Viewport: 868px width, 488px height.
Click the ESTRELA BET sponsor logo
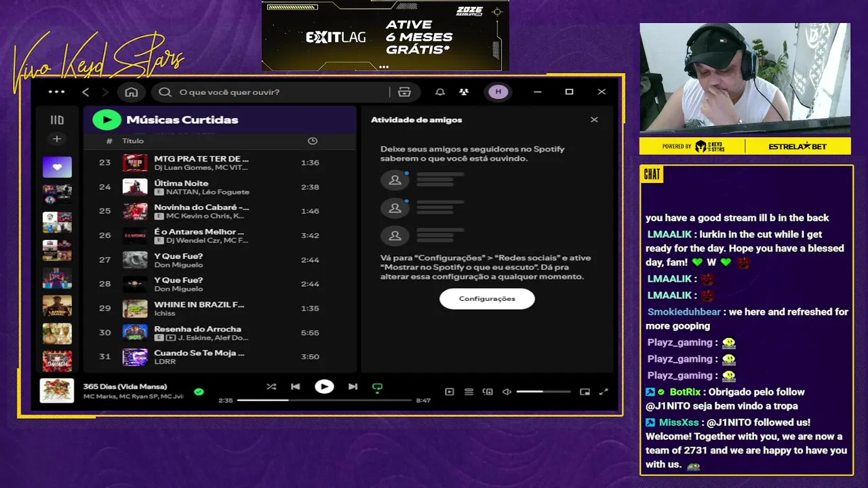(797, 146)
